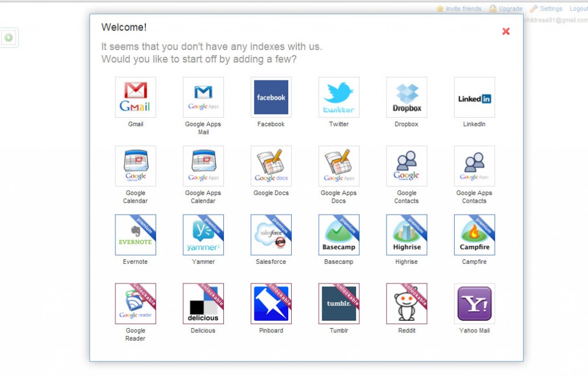Log out via the Logout link

pos(579,9)
